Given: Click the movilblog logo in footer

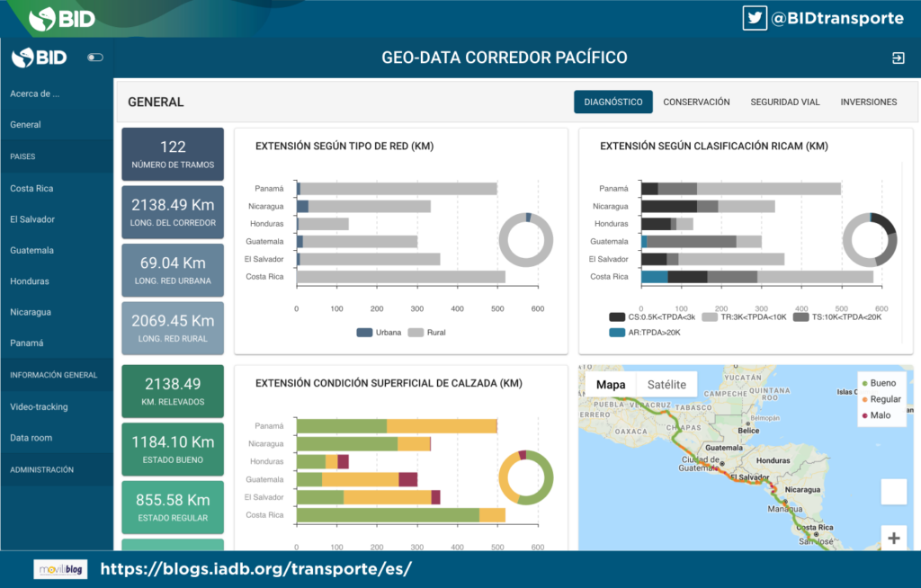Looking at the screenshot, I should pos(60,569).
